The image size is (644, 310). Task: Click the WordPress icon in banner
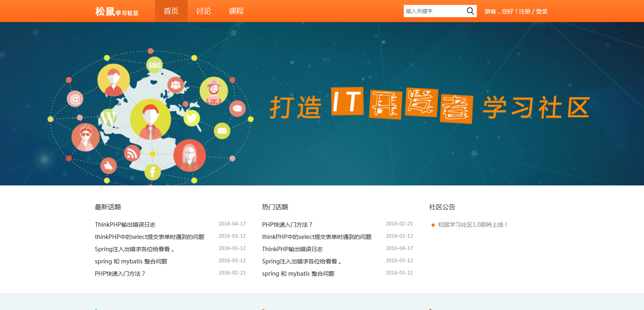coord(108,118)
